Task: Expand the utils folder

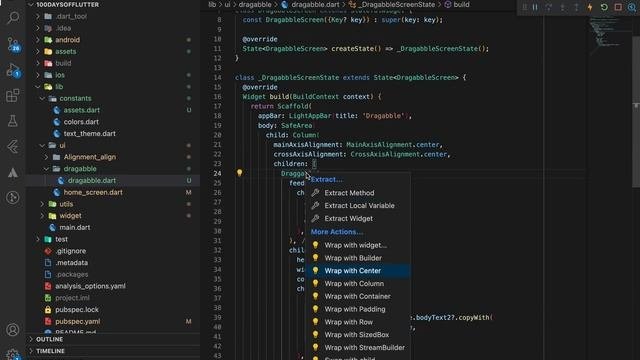Action: pyautogui.click(x=42, y=204)
